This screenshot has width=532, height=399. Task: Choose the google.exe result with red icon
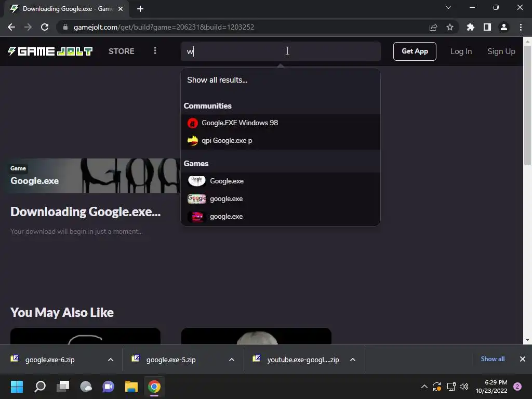(281, 216)
